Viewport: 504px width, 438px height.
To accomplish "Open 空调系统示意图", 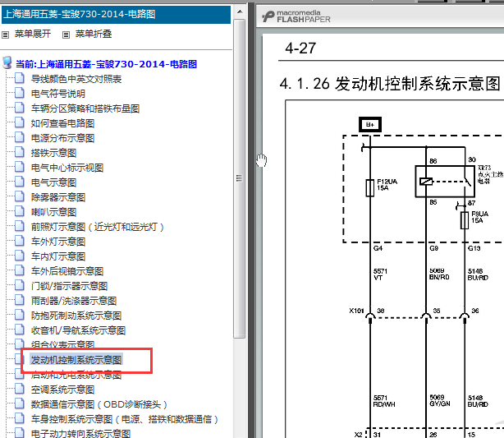I will (x=62, y=390).
